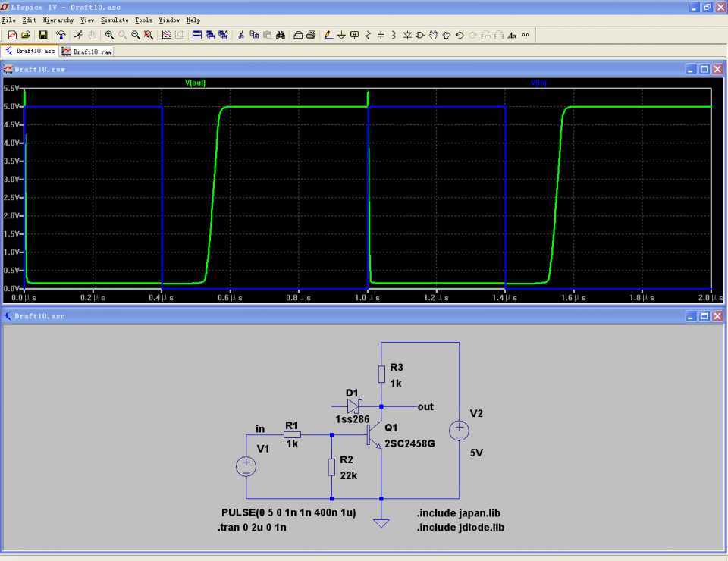Copy with the duplicate toolbar icon

click(254, 35)
